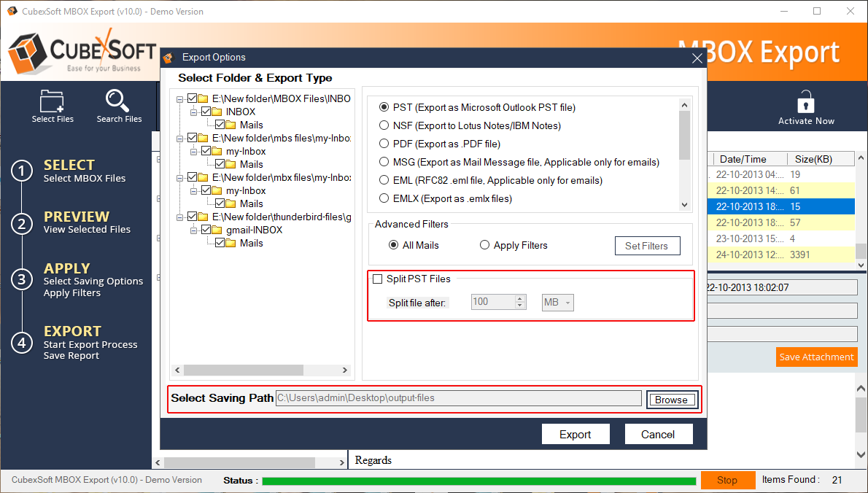Click the Select Saving Path text field

(x=458, y=398)
